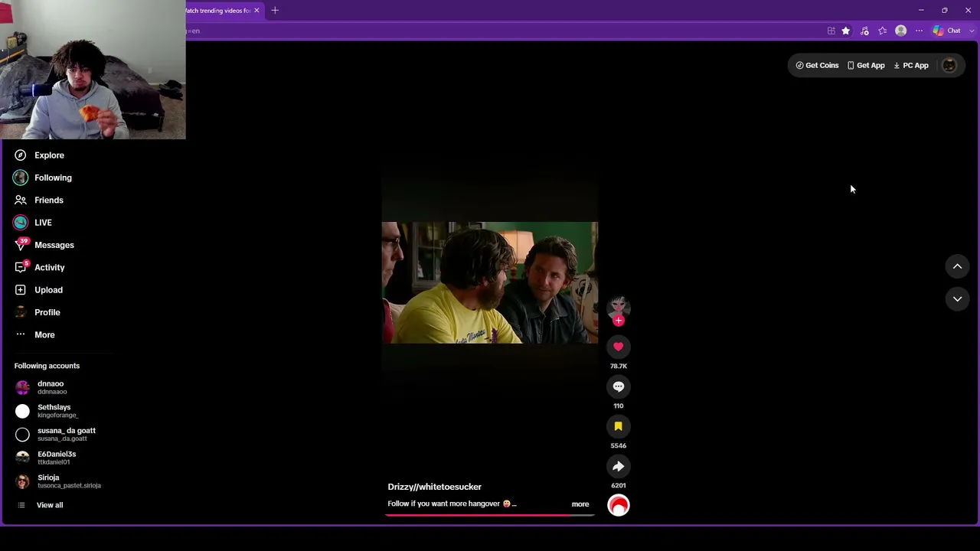Go to the Friends feed
The height and width of the screenshot is (551, 980).
click(x=38, y=200)
